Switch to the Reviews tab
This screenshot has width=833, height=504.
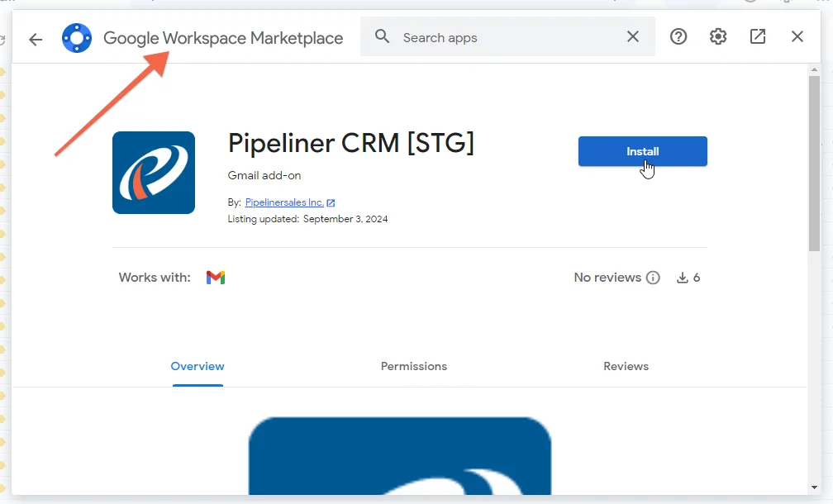click(626, 367)
